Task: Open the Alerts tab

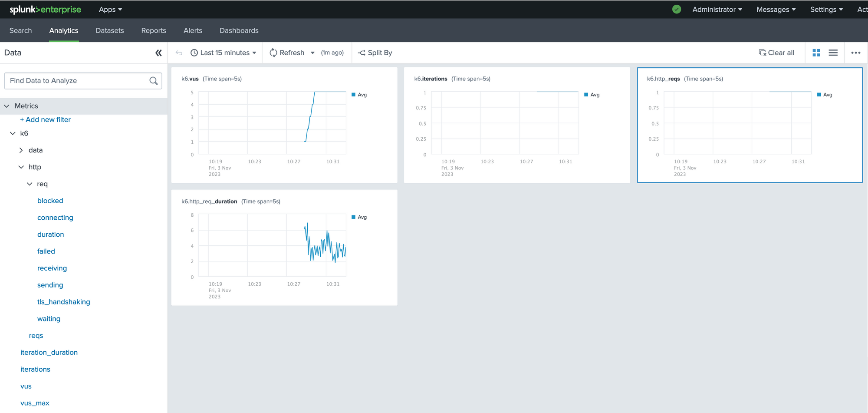Action: (x=193, y=30)
